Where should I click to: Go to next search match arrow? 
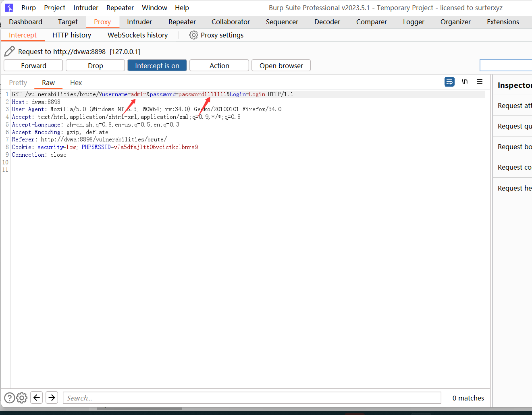click(52, 398)
